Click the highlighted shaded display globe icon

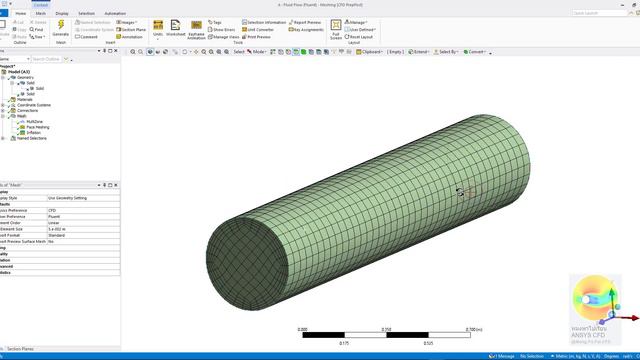150,52
